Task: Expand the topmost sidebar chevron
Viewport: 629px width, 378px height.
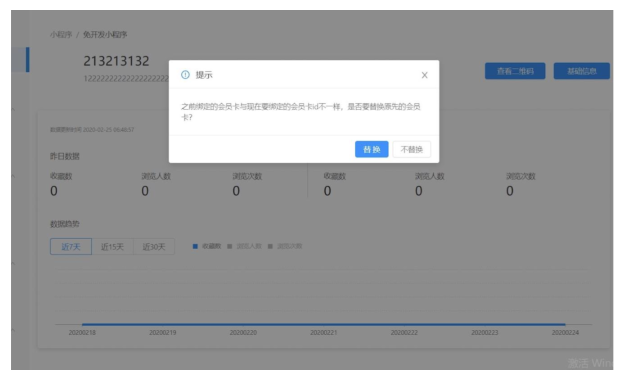Action: point(13,109)
